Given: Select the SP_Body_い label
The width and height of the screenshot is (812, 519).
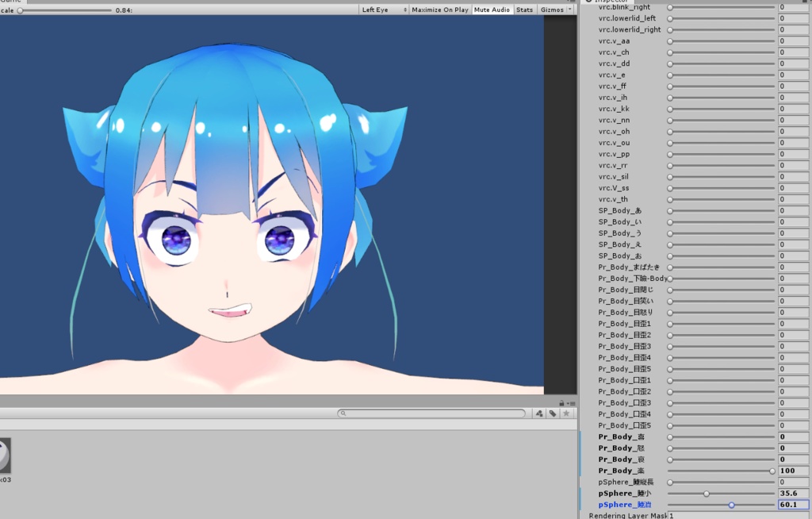Looking at the screenshot, I should click(x=620, y=222).
